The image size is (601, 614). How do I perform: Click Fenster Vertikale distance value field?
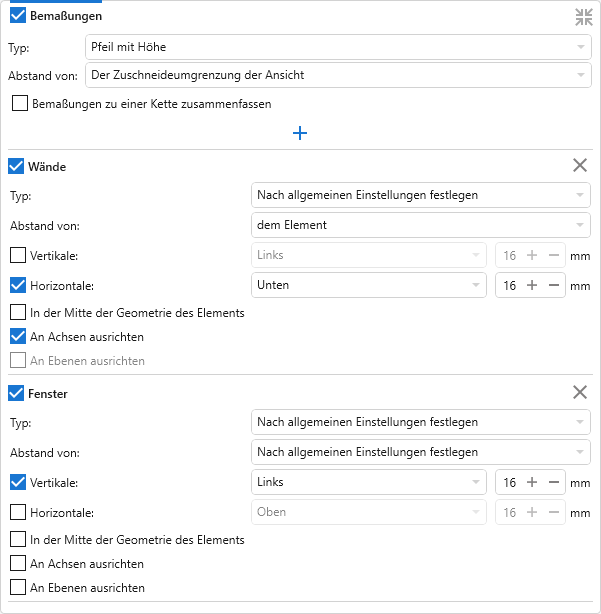pos(509,482)
